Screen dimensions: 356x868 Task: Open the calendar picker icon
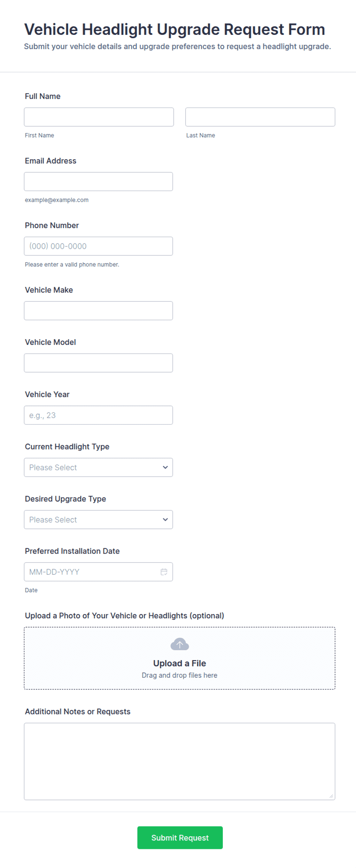pyautogui.click(x=164, y=572)
